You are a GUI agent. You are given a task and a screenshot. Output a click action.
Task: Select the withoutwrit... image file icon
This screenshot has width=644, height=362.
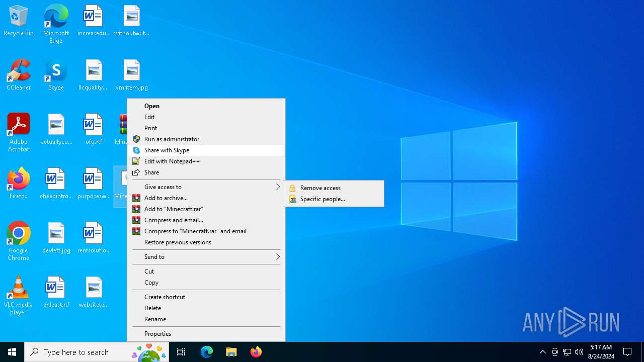point(131,21)
